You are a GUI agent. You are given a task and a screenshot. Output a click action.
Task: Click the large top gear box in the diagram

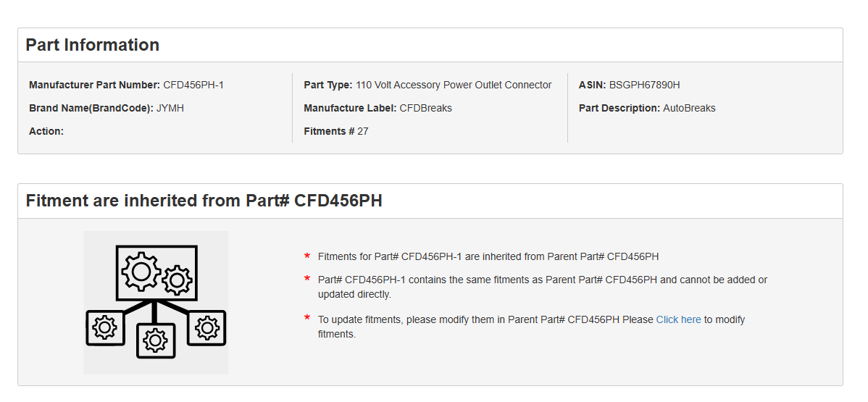157,273
